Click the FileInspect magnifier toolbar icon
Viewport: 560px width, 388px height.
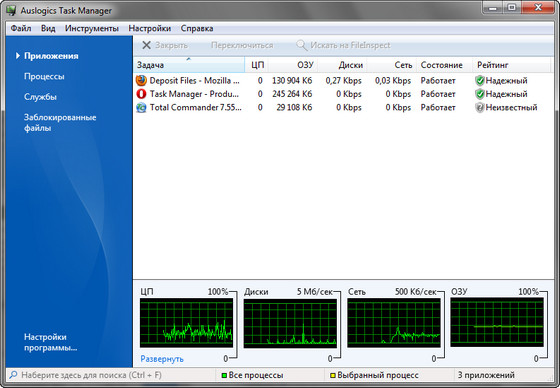tap(301, 45)
